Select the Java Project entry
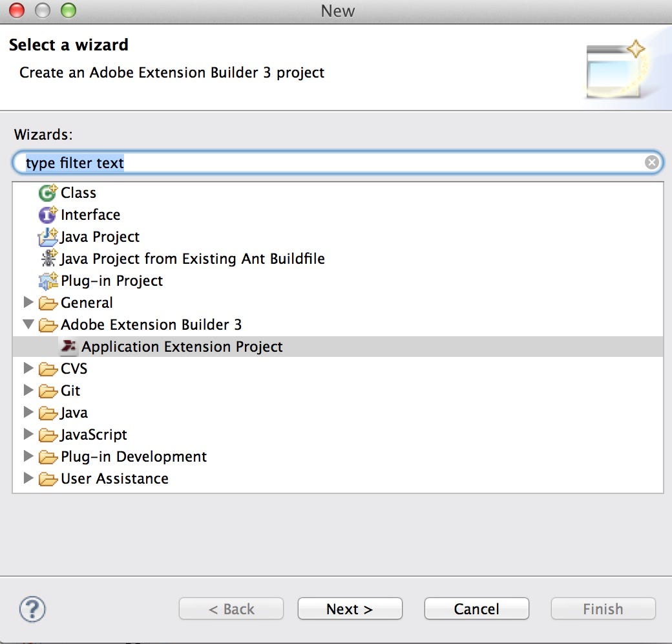Screen dimensions: 672x644 (x=100, y=237)
